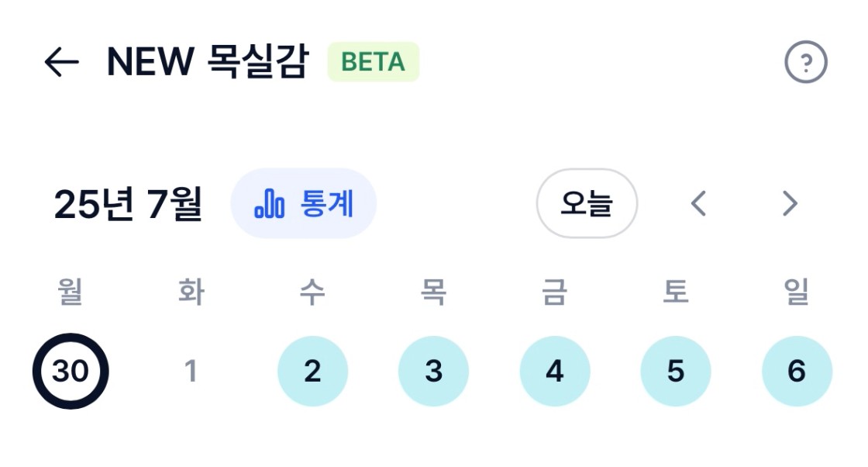Go back with the left arrow icon
This screenshot has width=868, height=467.
pyautogui.click(x=61, y=61)
